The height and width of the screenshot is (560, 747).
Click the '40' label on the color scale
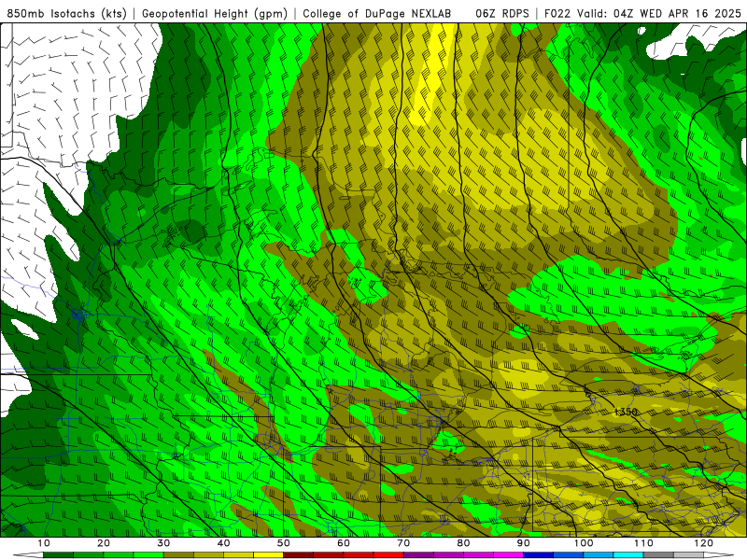tap(223, 543)
